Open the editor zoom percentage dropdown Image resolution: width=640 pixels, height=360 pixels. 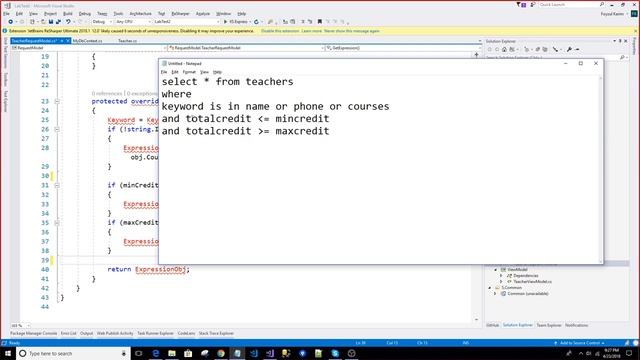(x=20, y=326)
